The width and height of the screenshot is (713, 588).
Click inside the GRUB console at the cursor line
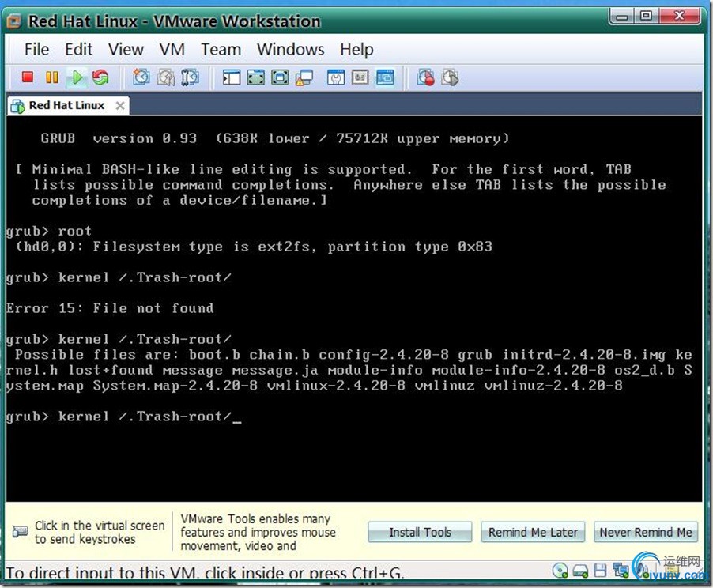[x=123, y=416]
